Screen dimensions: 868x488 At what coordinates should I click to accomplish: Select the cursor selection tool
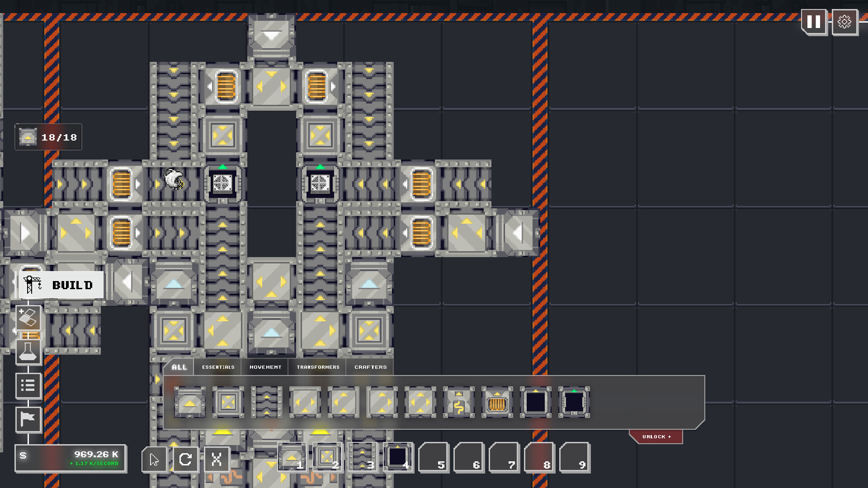[154, 459]
